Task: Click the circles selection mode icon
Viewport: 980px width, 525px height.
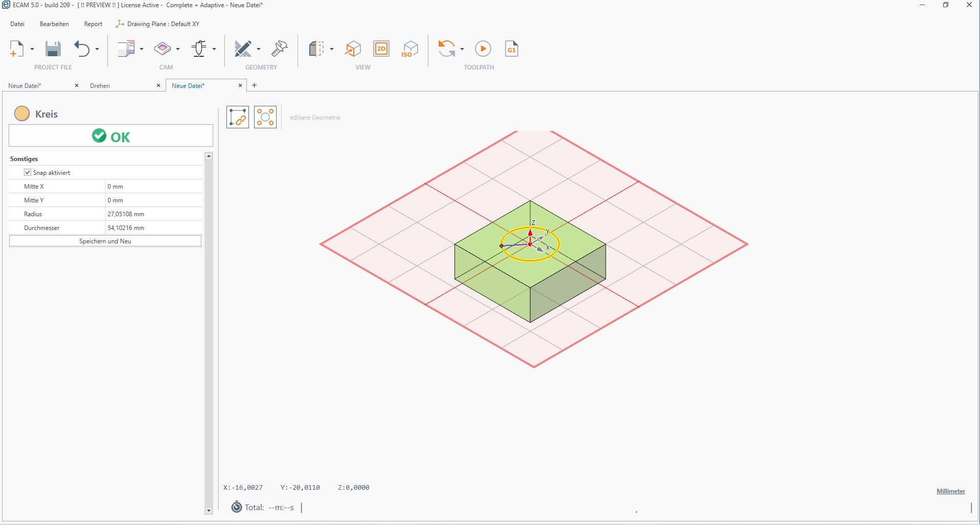Action: (265, 118)
